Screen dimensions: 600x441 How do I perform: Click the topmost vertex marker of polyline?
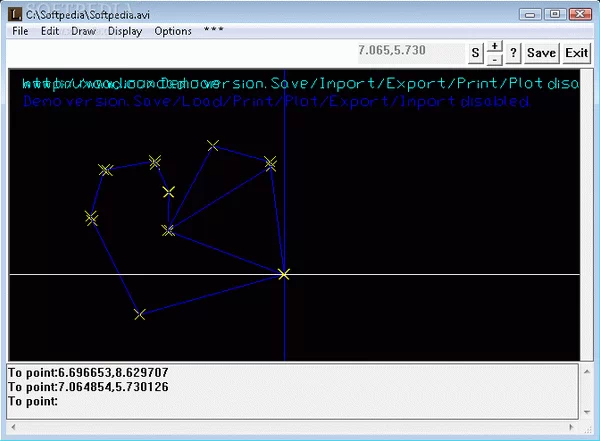[213, 145]
